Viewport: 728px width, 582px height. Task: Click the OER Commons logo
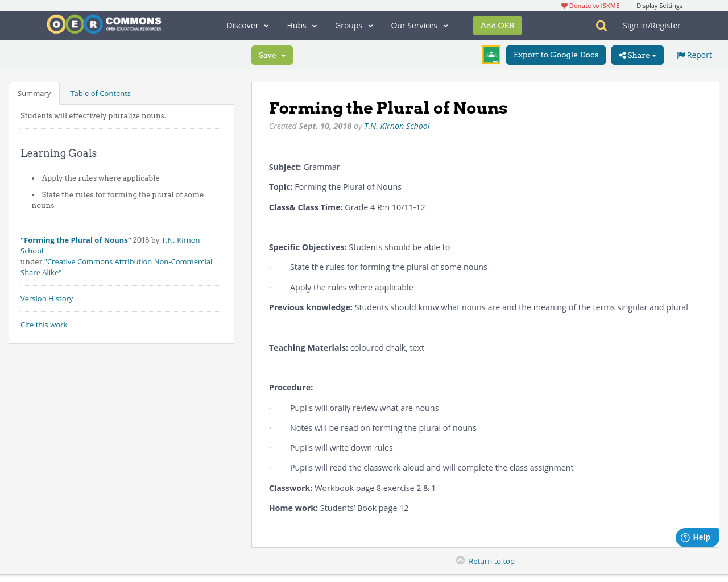tap(104, 24)
